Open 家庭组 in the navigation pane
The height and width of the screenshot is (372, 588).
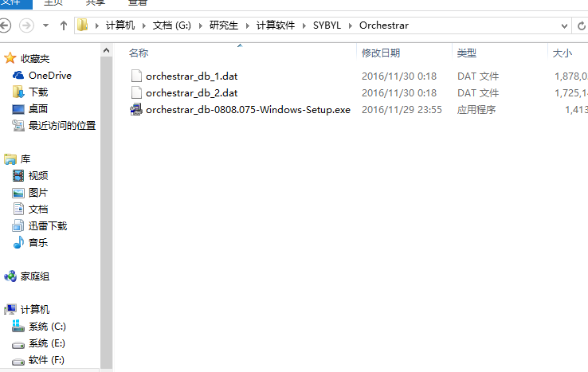click(x=35, y=276)
